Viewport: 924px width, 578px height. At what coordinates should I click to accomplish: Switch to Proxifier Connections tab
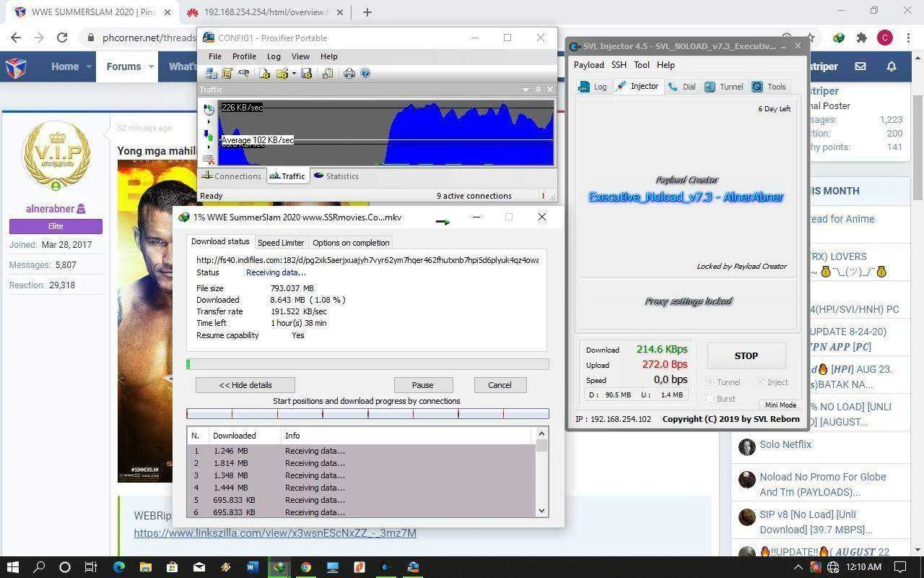point(231,176)
